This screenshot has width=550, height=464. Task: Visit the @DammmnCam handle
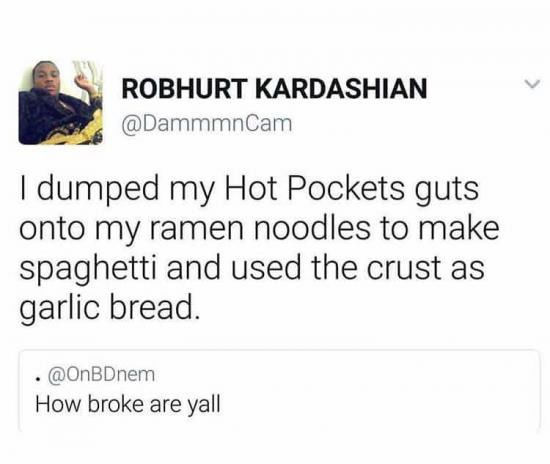click(207, 124)
